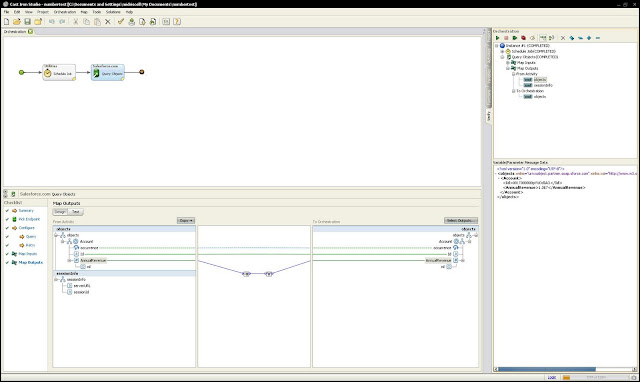Select the Salesforce Query Objects activity node
The height and width of the screenshot is (382, 640).
point(108,72)
